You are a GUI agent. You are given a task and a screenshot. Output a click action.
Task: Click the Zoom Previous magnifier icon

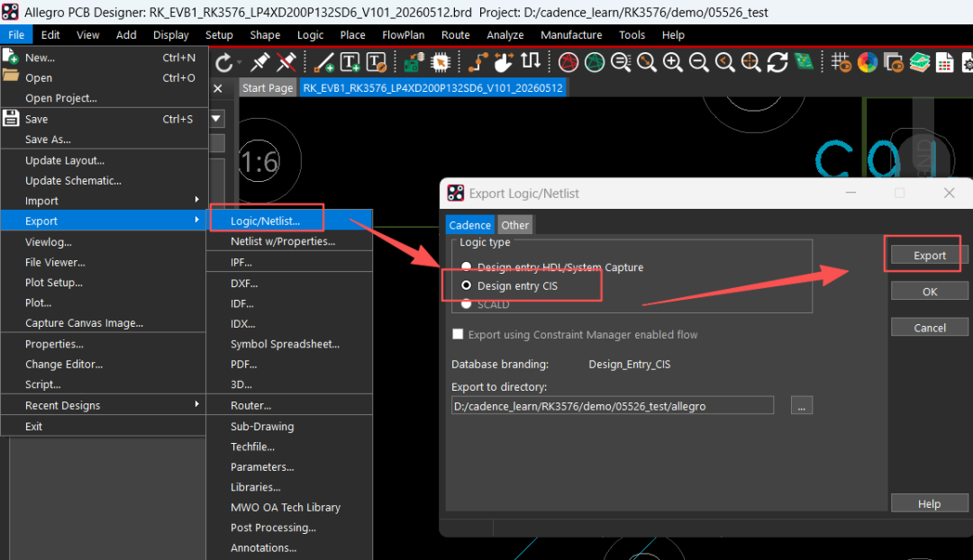(724, 62)
